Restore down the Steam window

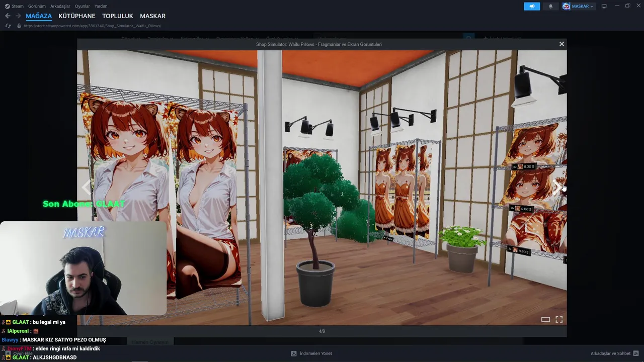627,6
